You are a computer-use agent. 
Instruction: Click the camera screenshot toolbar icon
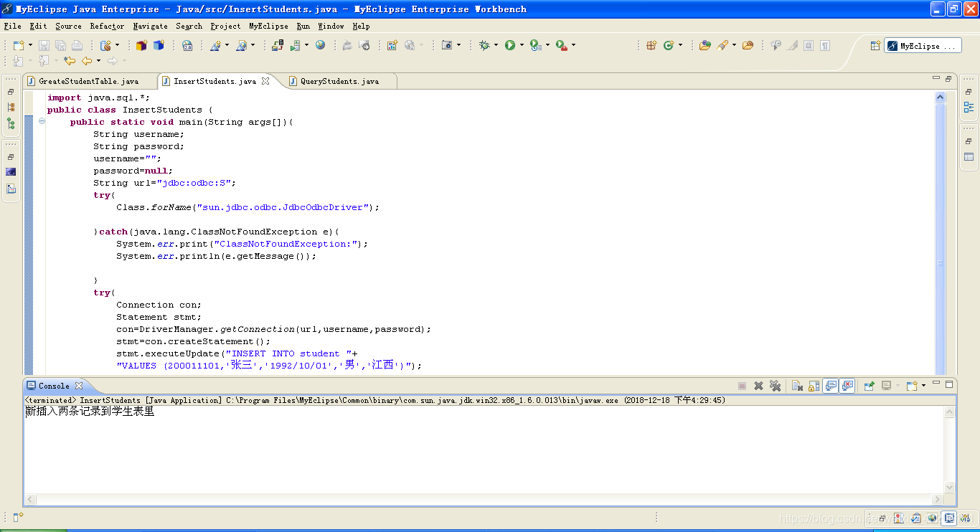coord(447,45)
